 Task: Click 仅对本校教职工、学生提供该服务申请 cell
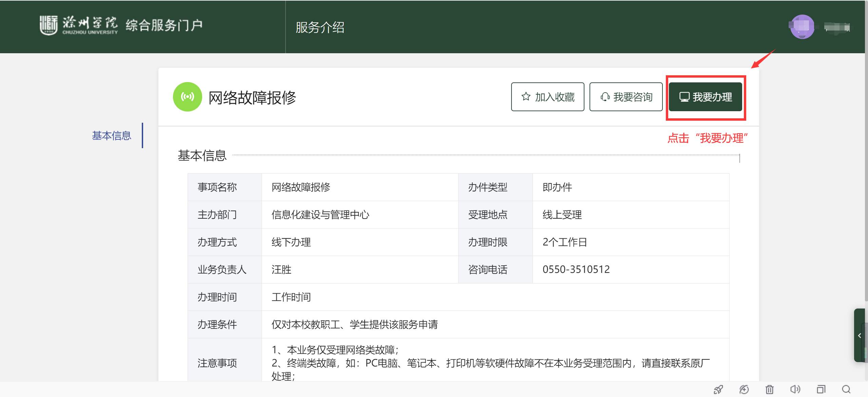click(x=496, y=324)
